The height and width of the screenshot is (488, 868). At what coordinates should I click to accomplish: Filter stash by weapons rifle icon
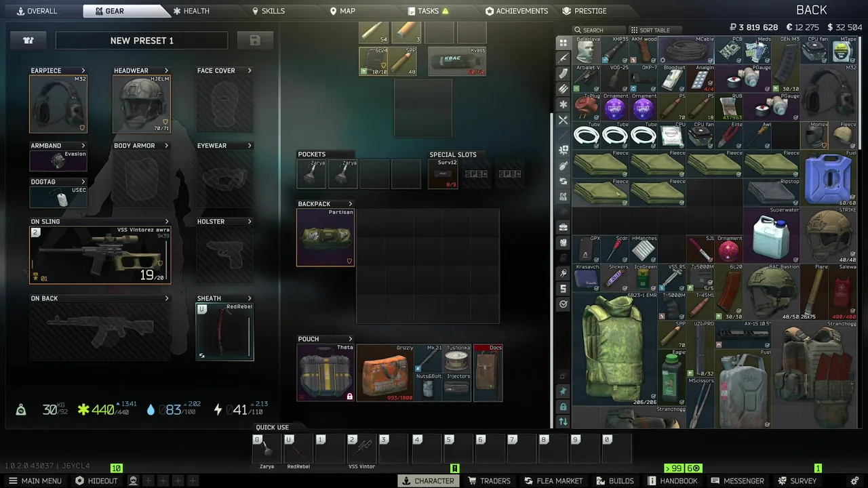(x=563, y=58)
